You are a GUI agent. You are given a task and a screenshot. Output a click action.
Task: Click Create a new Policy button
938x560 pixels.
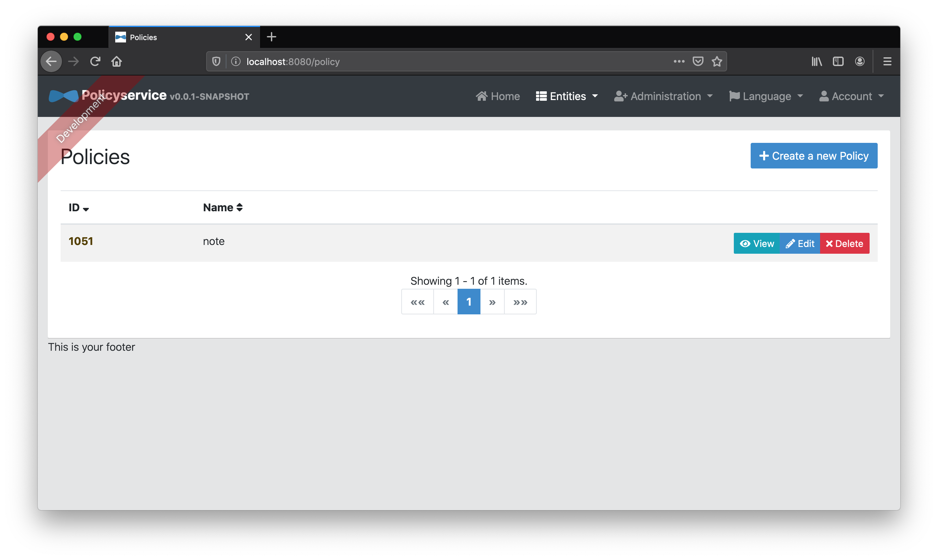pyautogui.click(x=813, y=155)
